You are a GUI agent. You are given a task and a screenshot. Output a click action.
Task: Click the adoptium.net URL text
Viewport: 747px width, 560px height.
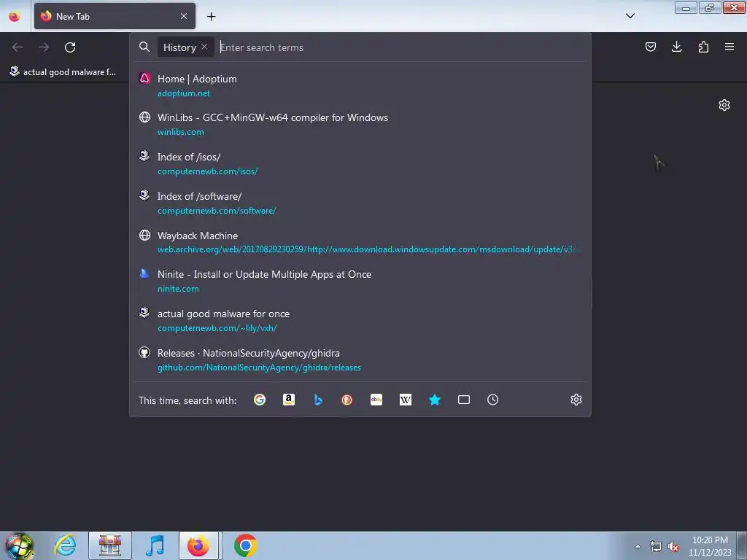click(183, 93)
